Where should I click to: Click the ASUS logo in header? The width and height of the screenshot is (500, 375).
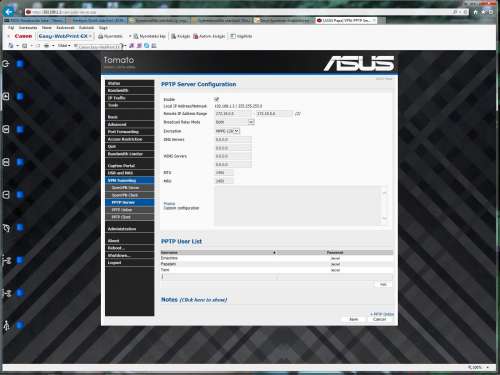tap(359, 63)
